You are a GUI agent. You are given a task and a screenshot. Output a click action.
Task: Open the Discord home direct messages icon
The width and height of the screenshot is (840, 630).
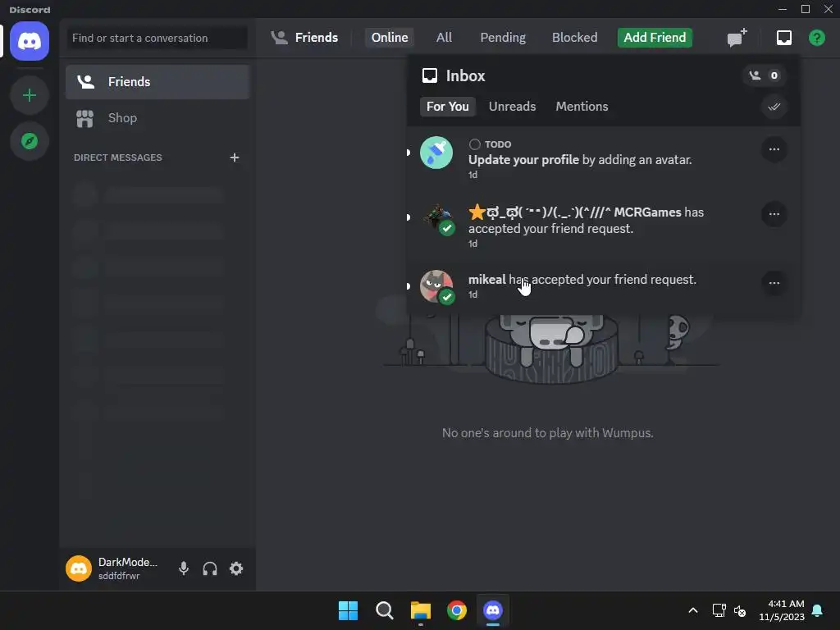pyautogui.click(x=30, y=41)
